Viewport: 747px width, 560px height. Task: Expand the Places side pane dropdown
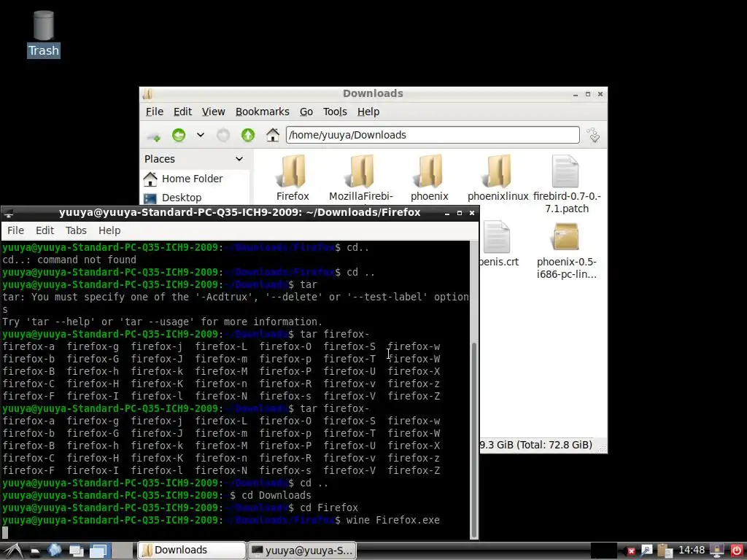pyautogui.click(x=239, y=159)
